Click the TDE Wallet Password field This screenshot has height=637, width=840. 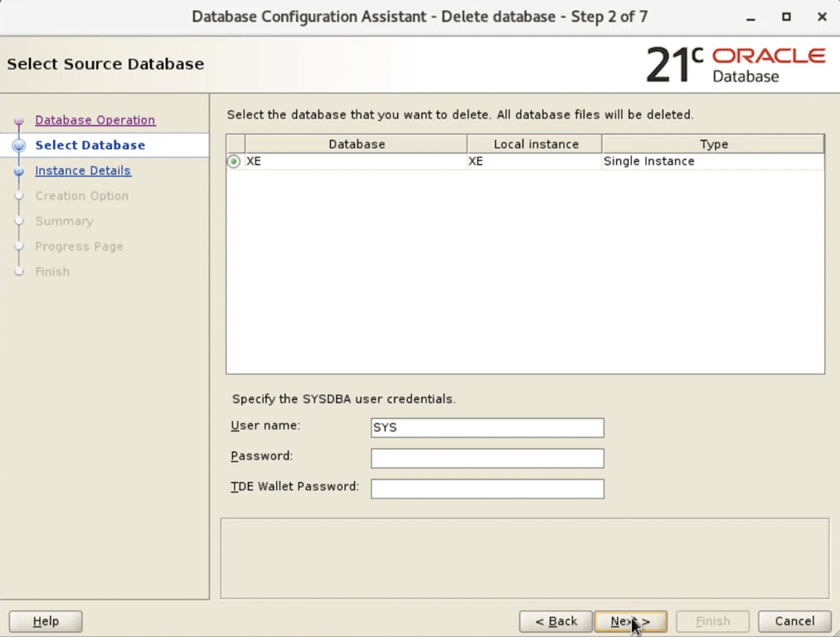point(488,489)
